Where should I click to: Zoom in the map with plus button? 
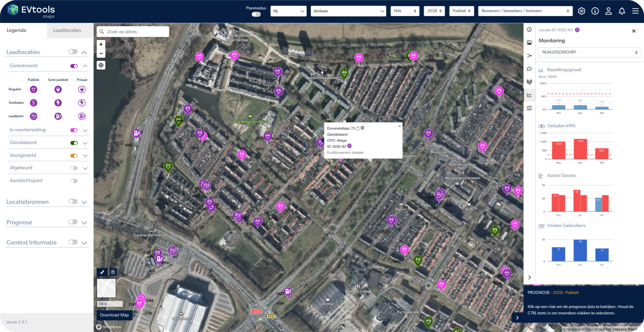point(101,44)
